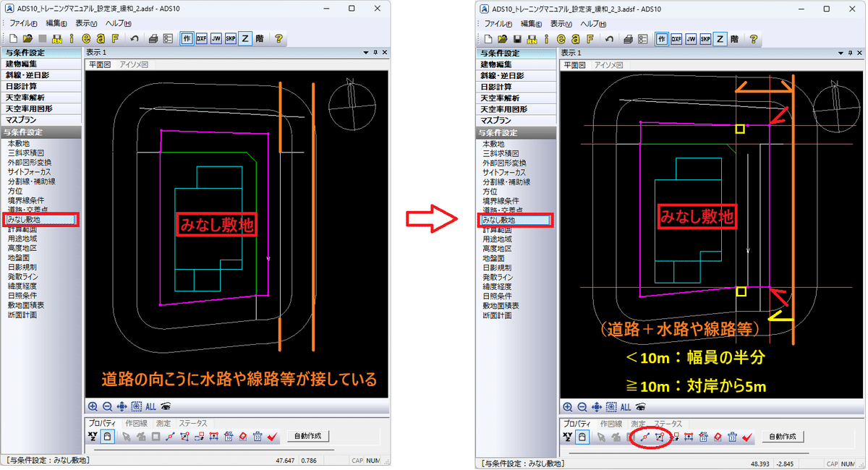Click DXF export icon in 緩和_2 window
This screenshot has height=470, width=868.
pos(201,38)
